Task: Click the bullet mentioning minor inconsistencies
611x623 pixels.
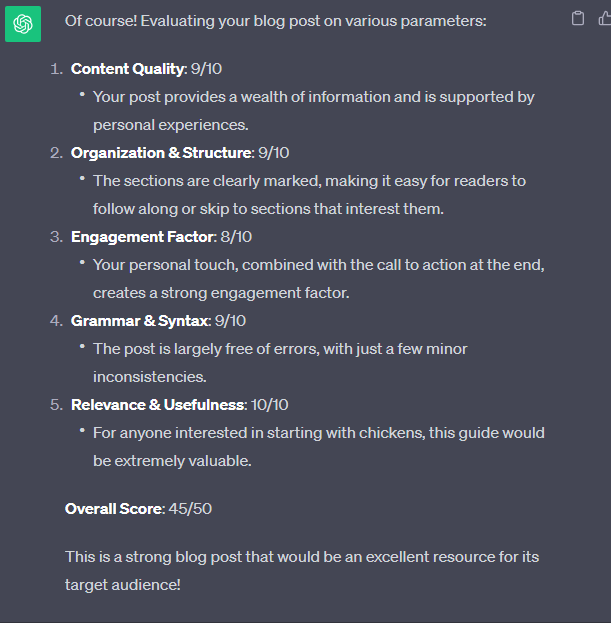Action: click(280, 362)
